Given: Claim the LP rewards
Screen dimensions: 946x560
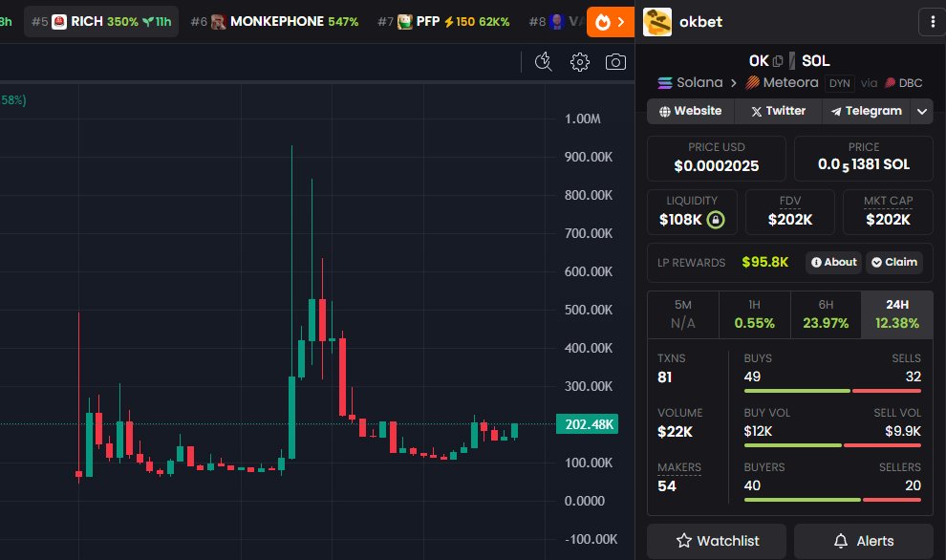Looking at the screenshot, I should click(894, 262).
